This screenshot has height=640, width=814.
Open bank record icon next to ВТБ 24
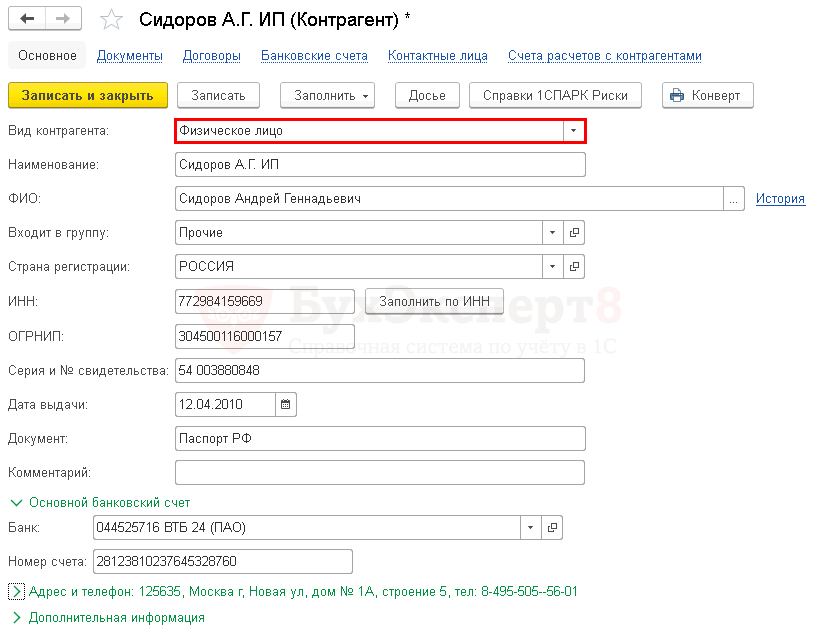click(551, 527)
